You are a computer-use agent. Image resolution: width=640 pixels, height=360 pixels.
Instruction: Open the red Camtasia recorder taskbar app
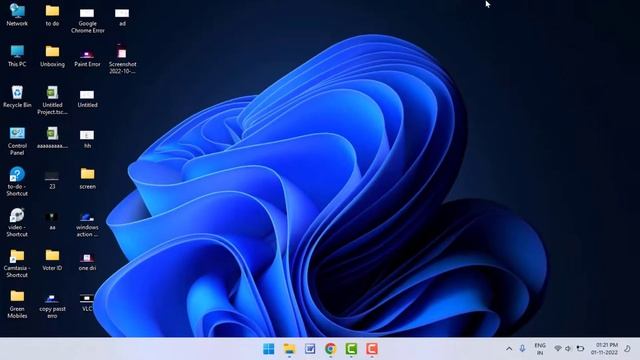371,349
